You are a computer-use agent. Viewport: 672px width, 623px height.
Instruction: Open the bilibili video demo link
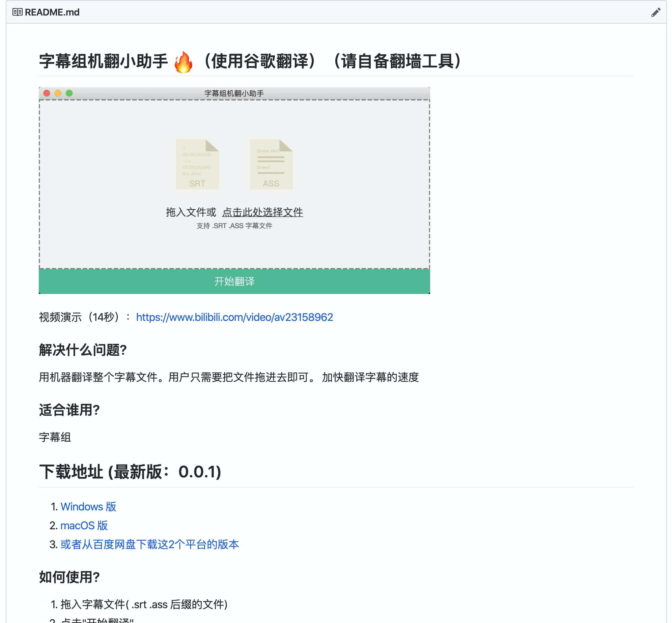click(x=234, y=317)
